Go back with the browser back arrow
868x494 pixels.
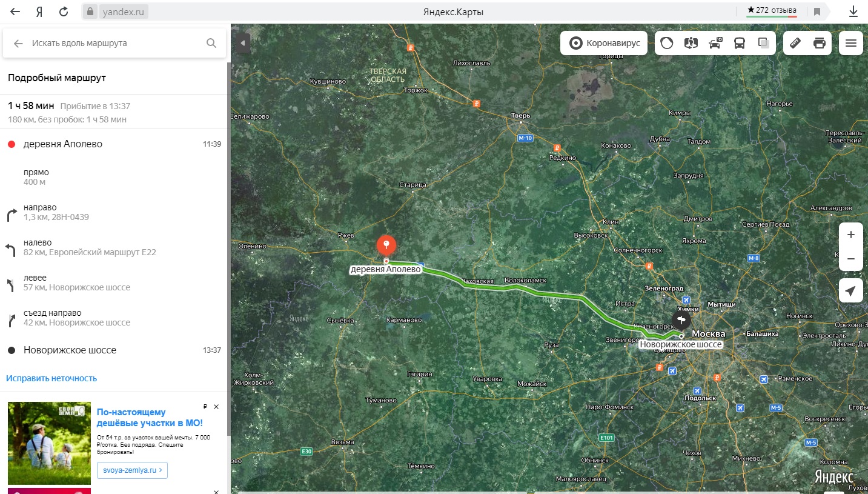(x=15, y=12)
